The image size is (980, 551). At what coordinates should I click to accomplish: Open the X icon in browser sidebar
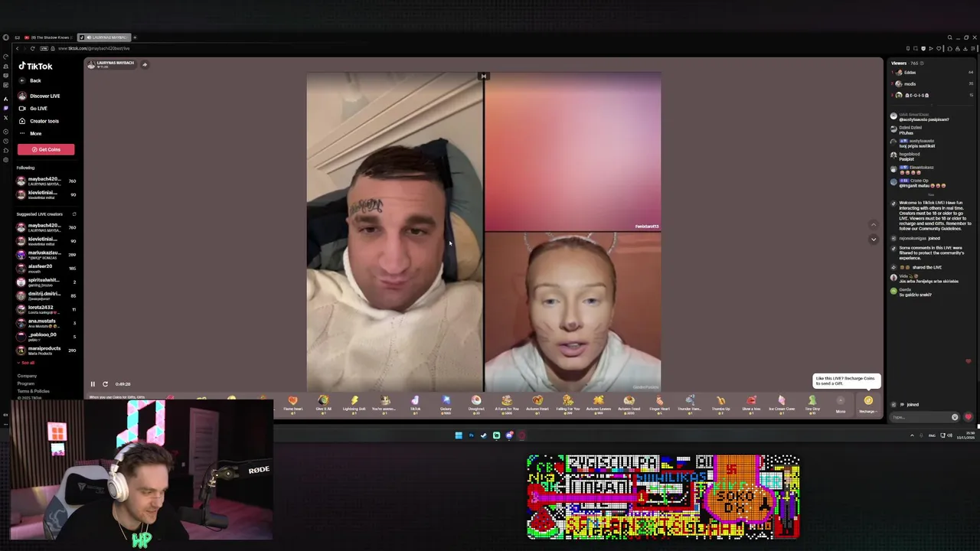pos(6,118)
